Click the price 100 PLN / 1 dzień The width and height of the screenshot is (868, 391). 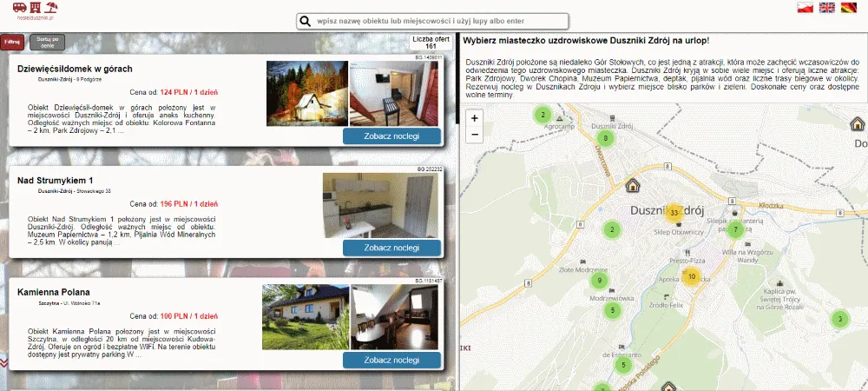188,317
